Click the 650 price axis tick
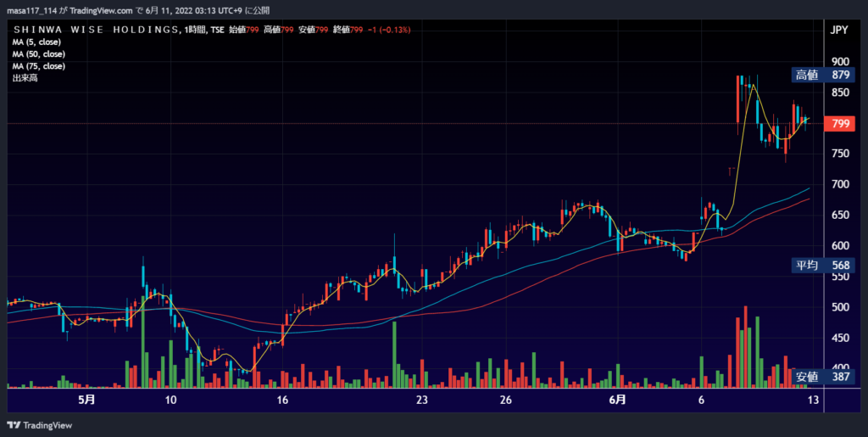Screen dimensions: 868x437 840,215
